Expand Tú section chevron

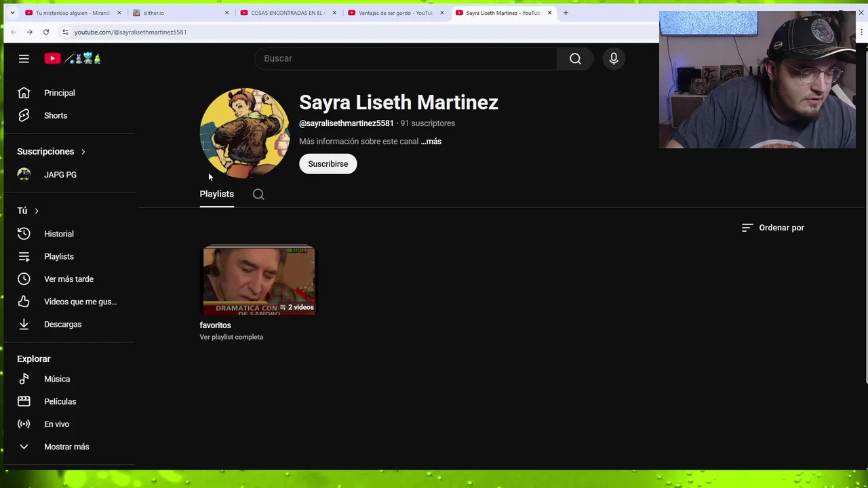(37, 211)
